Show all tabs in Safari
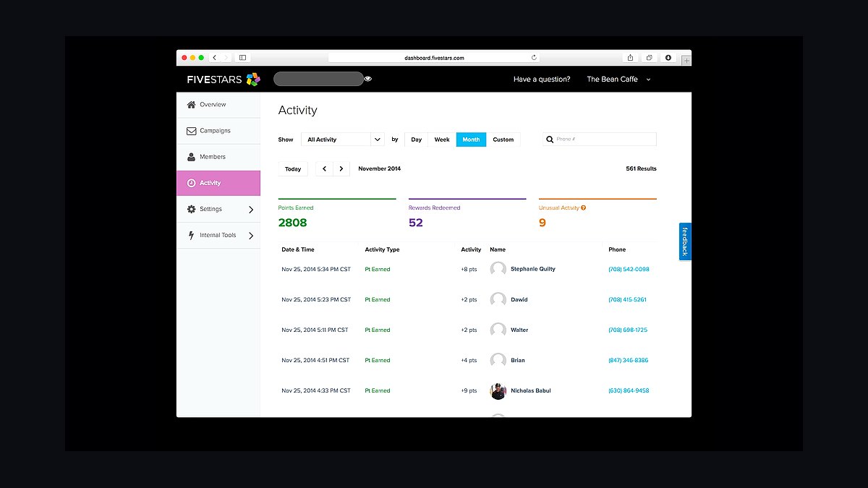 tap(650, 58)
